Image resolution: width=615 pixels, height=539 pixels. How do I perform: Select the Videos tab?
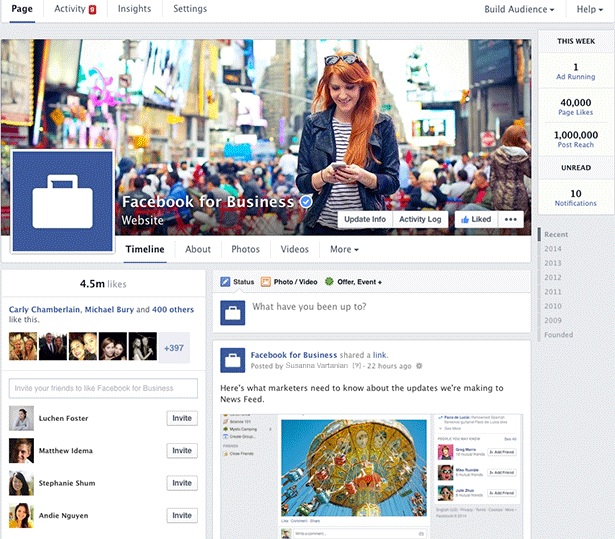(x=295, y=249)
